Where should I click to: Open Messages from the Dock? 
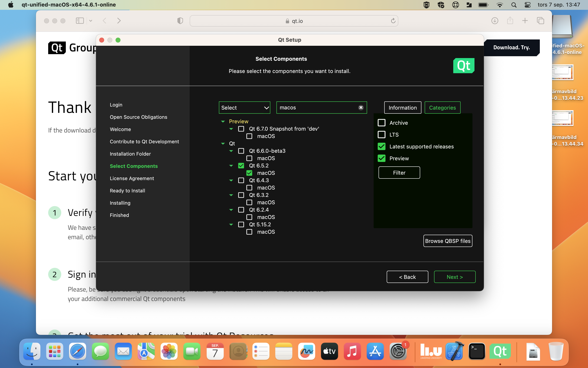pos(100,351)
